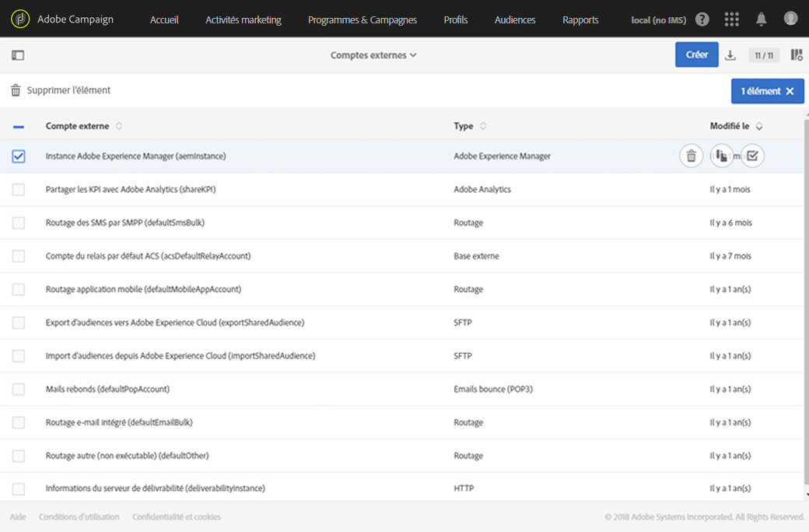Open the Activités marketing menu
Image resolution: width=809 pixels, height=532 pixels.
click(x=243, y=19)
